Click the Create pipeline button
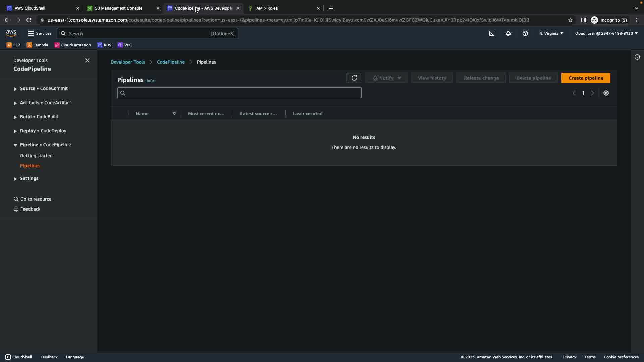Image resolution: width=644 pixels, height=362 pixels. click(585, 78)
